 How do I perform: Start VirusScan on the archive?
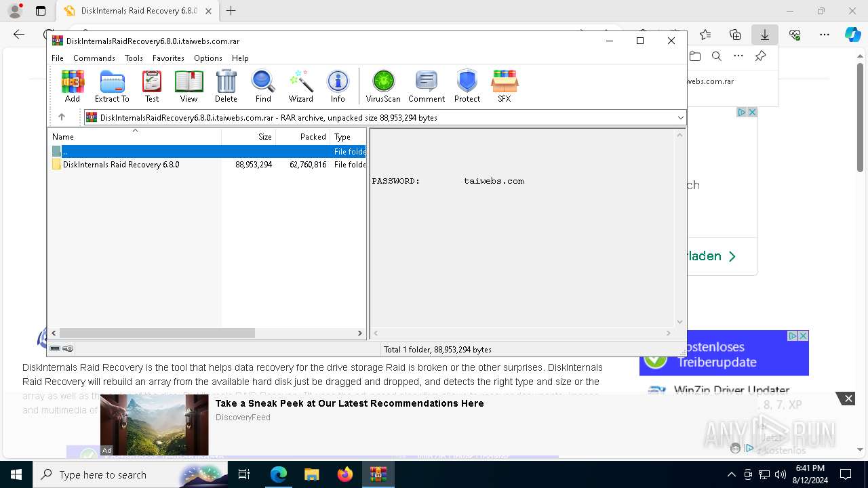383,86
